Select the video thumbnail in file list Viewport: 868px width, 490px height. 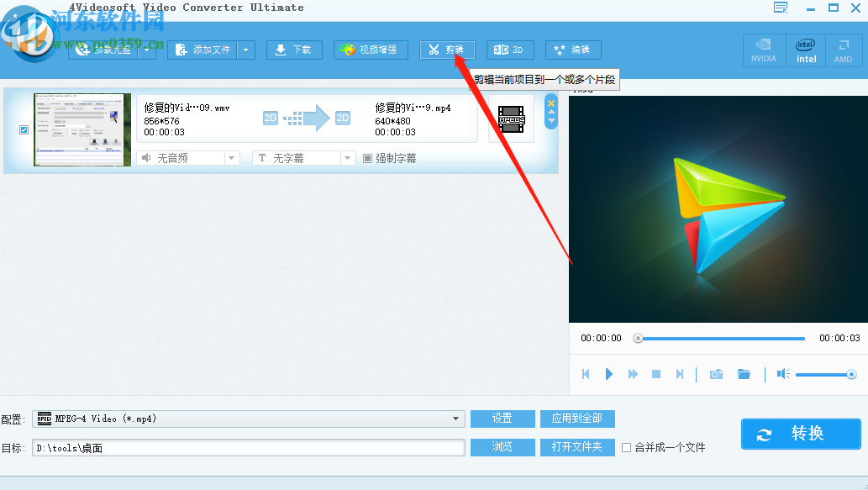click(82, 129)
